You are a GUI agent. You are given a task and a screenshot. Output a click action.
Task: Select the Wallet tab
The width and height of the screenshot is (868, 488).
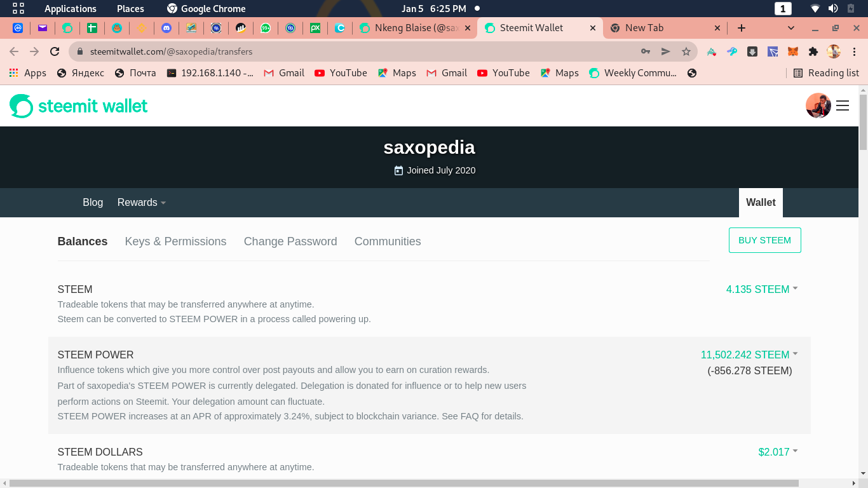point(761,202)
